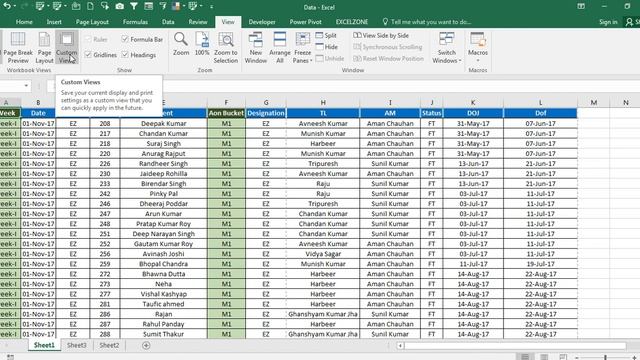Expand Customize Quick Access Toolbar arrow

(211, 7)
